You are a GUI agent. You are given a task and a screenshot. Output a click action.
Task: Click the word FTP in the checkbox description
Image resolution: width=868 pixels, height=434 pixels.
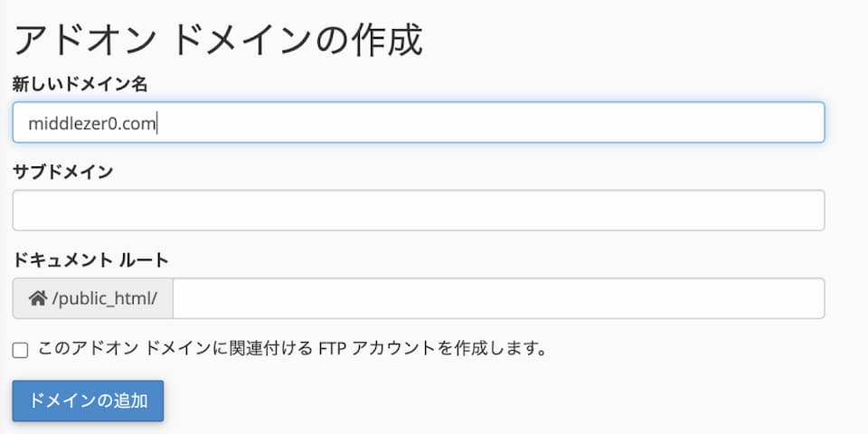(332, 349)
